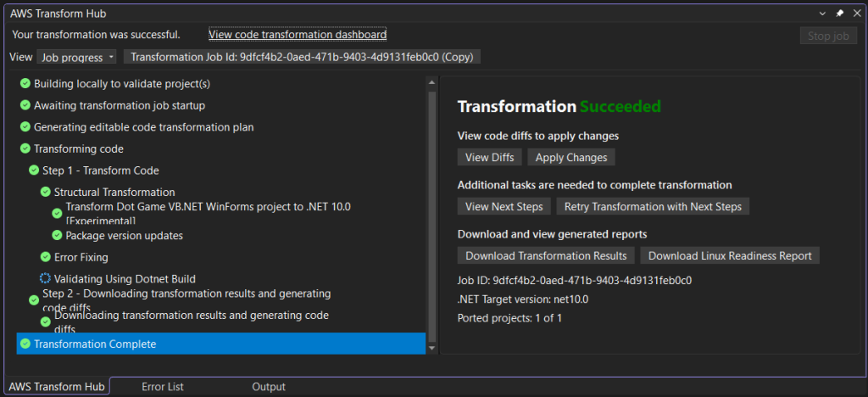Screen dimensions: 868x397
Task: Open window position dropdown arrow in title bar
Action: coord(822,14)
